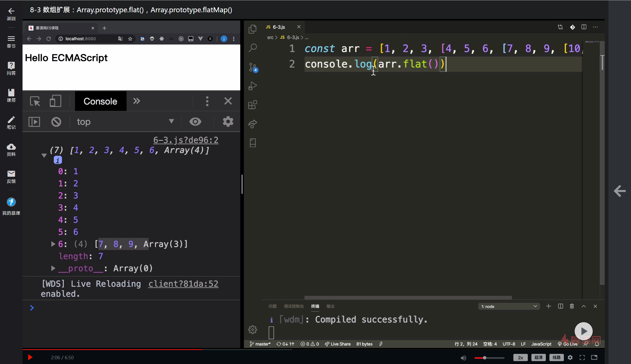Open the Source Control icon with badge
Screen dimensions: 631x364
[253, 67]
